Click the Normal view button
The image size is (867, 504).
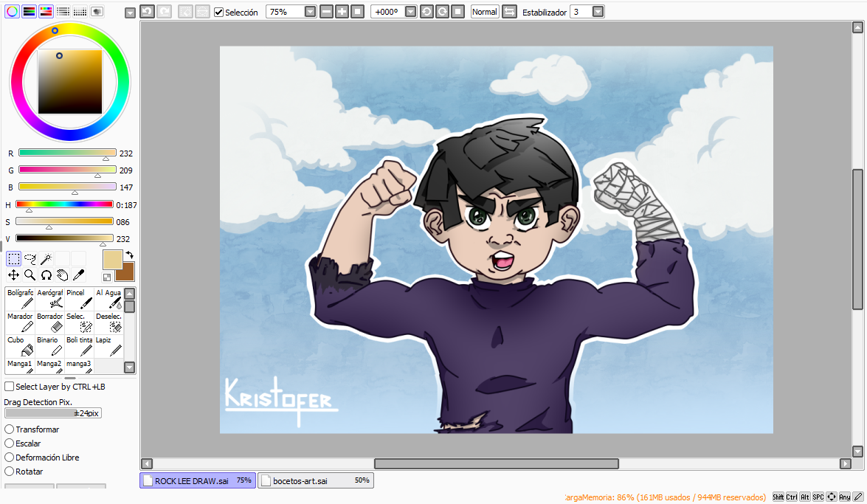pos(484,12)
